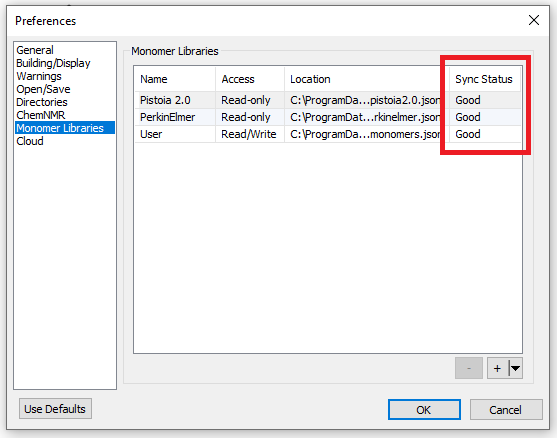557x438 pixels.
Task: Open Building/Display preferences
Action: (53, 63)
